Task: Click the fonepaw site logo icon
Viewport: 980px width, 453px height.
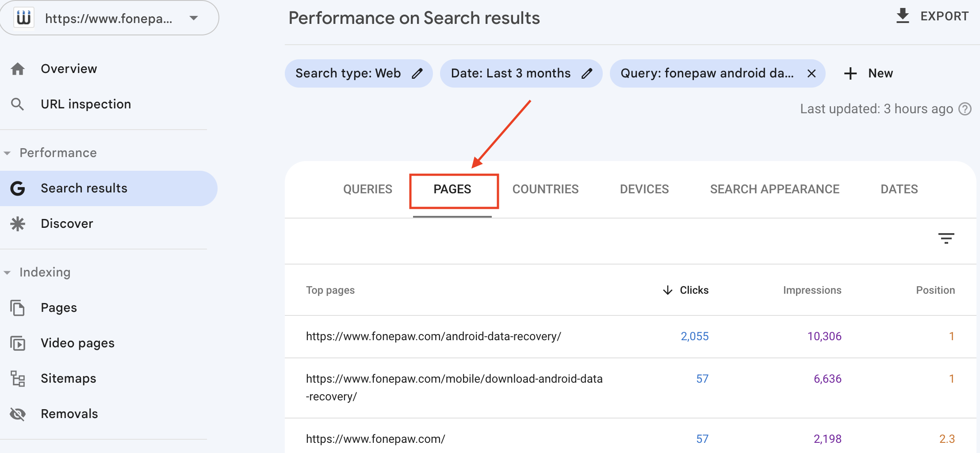Action: pyautogui.click(x=23, y=18)
